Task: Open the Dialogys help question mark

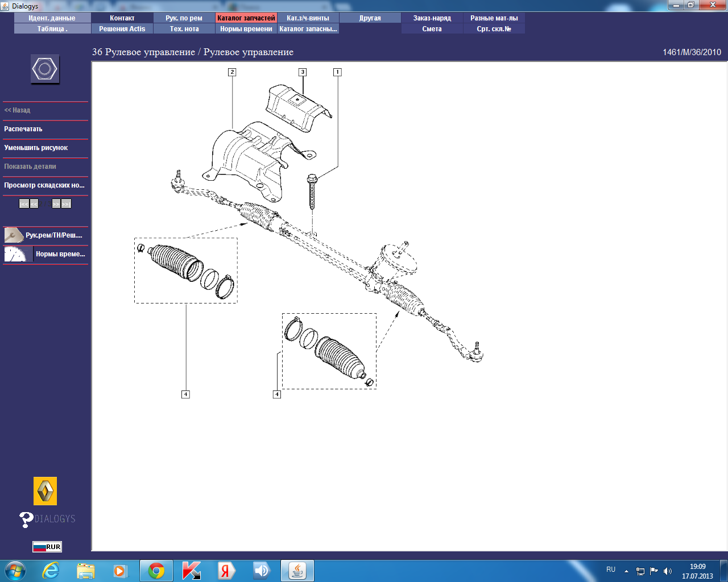Action: (26, 519)
